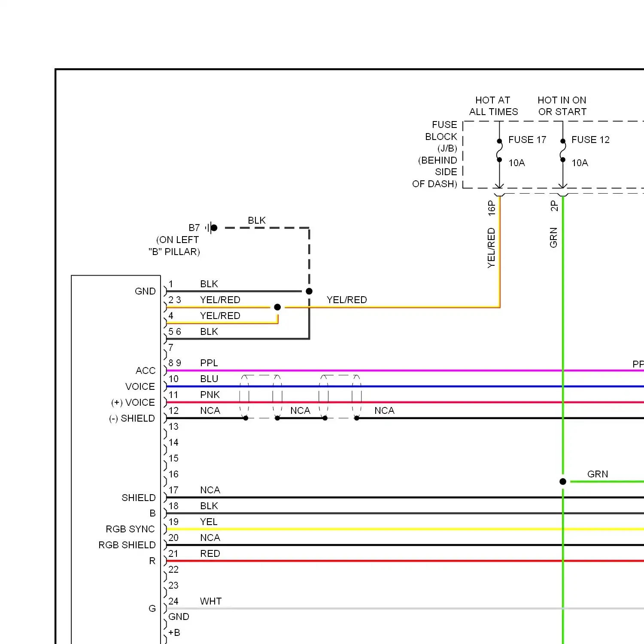Select pin number "7"
644x644 pixels.
(x=171, y=347)
